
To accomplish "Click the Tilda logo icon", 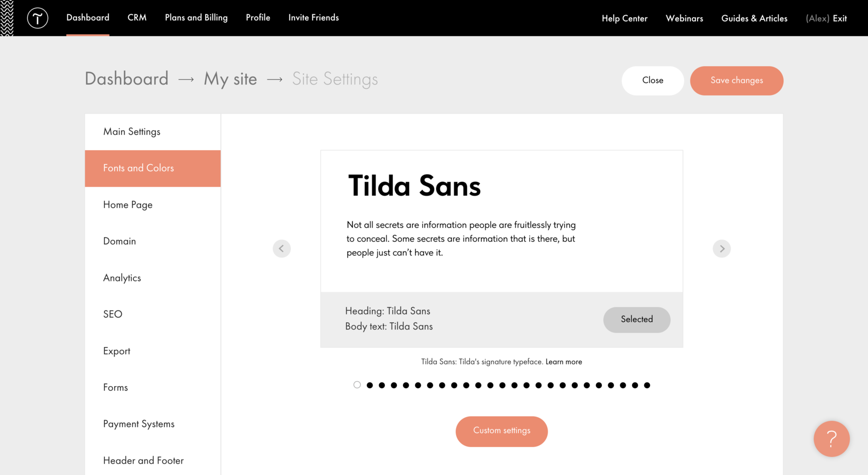I will (37, 18).
